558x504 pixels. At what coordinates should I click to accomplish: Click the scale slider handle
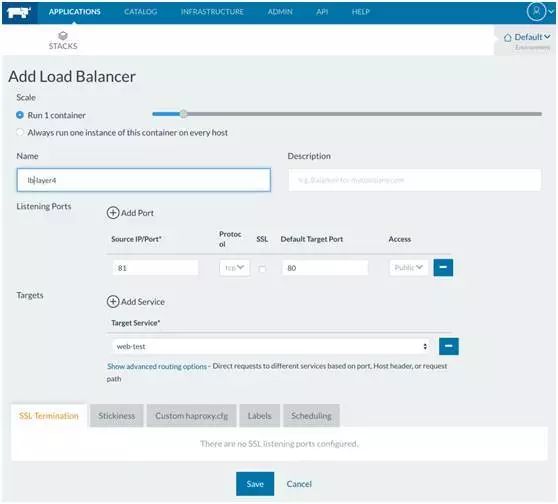click(x=183, y=114)
